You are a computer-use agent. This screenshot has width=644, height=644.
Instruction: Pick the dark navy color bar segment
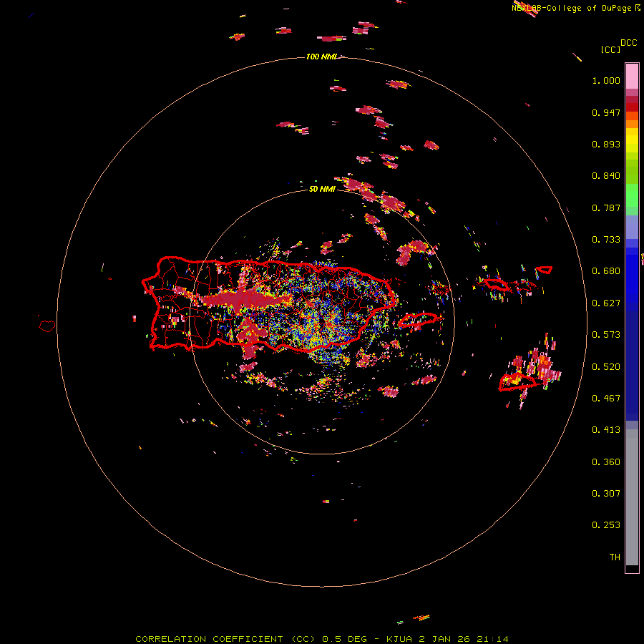[x=632, y=366]
